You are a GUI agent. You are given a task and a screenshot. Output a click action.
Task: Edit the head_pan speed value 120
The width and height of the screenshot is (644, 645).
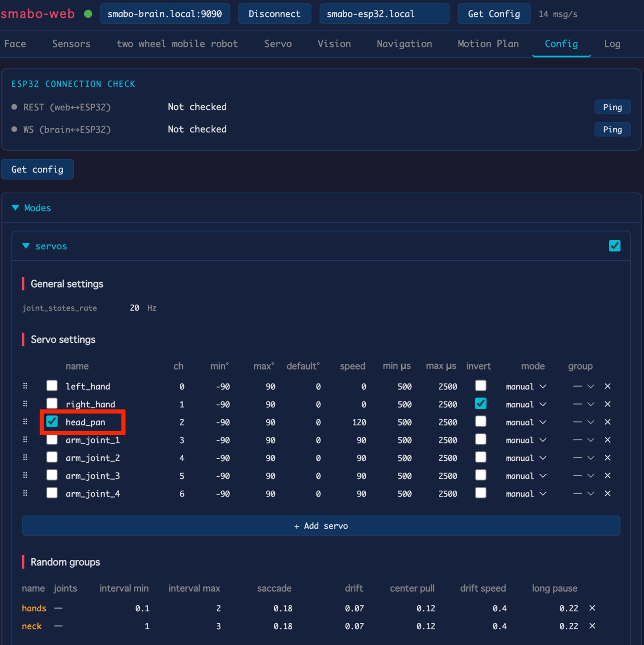[359, 422]
